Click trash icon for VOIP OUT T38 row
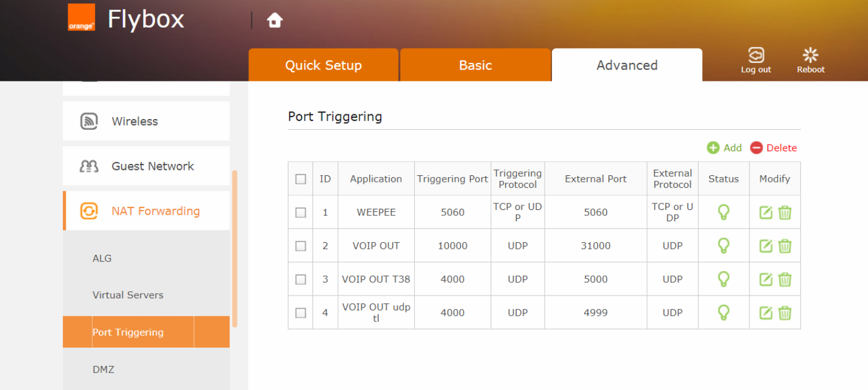 pos(785,279)
